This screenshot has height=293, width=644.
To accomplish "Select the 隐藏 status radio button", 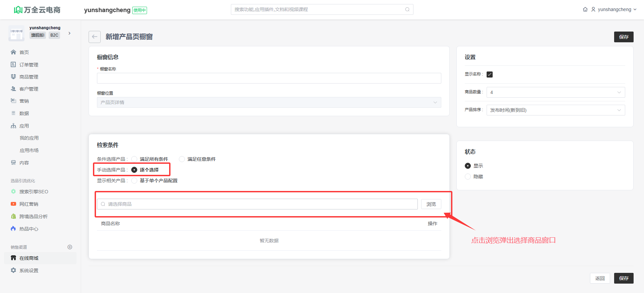I will tap(467, 177).
